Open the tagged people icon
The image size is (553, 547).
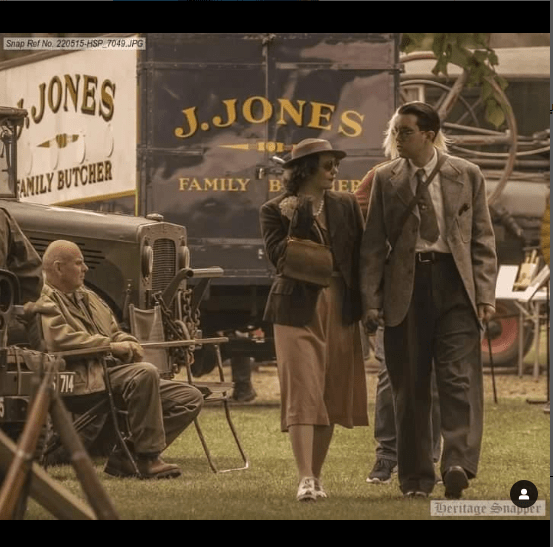(x=524, y=494)
